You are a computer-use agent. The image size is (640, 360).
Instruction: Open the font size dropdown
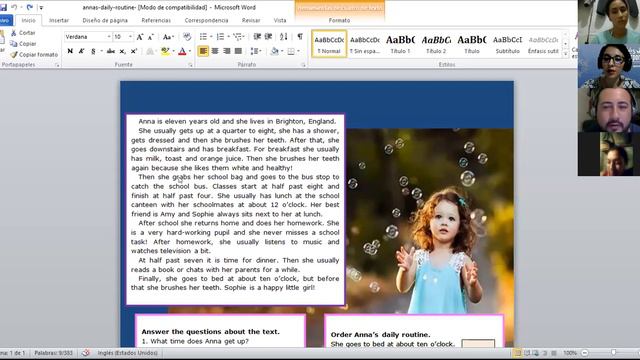(130, 37)
